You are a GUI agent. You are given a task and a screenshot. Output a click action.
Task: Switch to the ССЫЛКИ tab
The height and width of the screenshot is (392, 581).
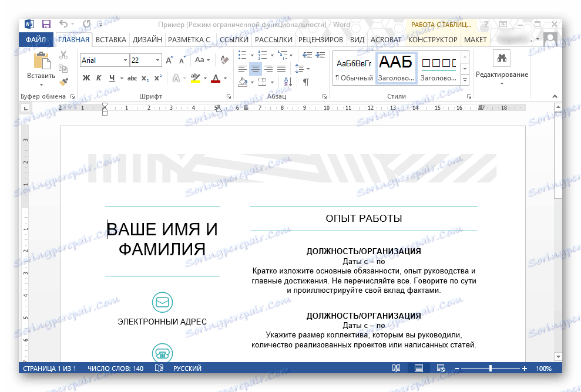(234, 39)
